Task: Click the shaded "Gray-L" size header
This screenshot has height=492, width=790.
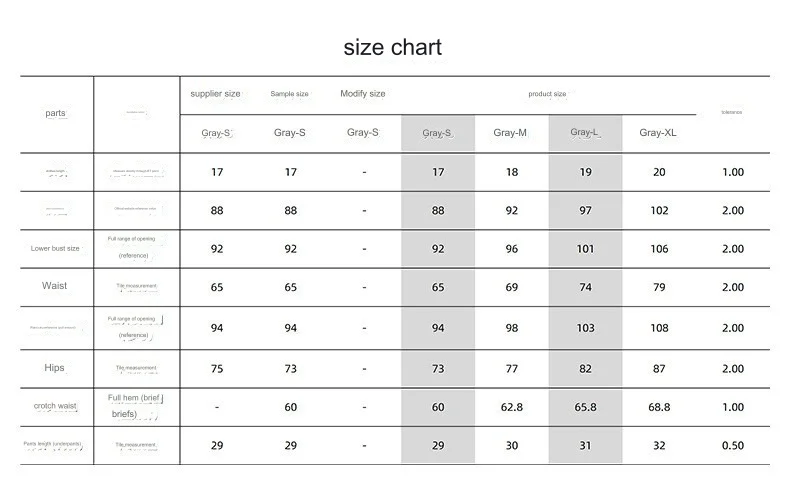Action: [x=585, y=132]
